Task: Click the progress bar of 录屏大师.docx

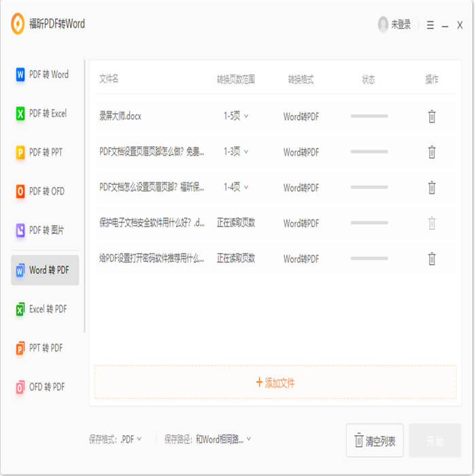Action: (369, 116)
